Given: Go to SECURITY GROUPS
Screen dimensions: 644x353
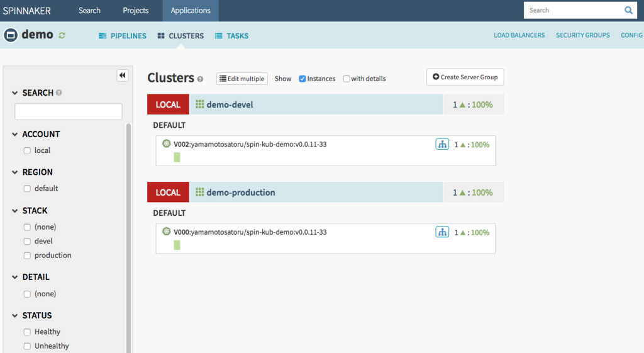Looking at the screenshot, I should click(x=583, y=35).
